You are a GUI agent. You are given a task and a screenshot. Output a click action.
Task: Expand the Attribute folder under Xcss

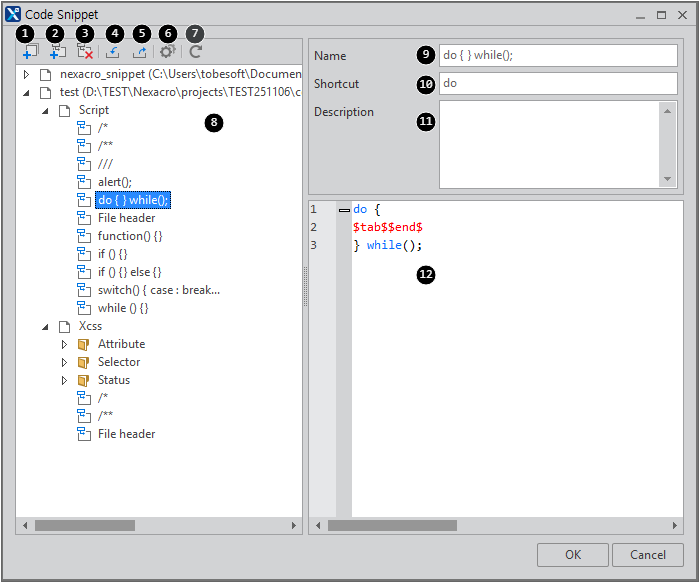click(65, 345)
